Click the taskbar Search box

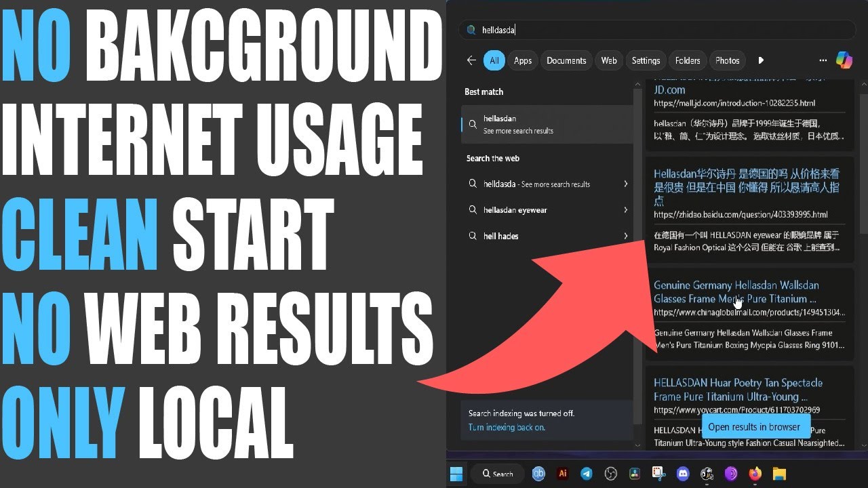pyautogui.click(x=498, y=474)
